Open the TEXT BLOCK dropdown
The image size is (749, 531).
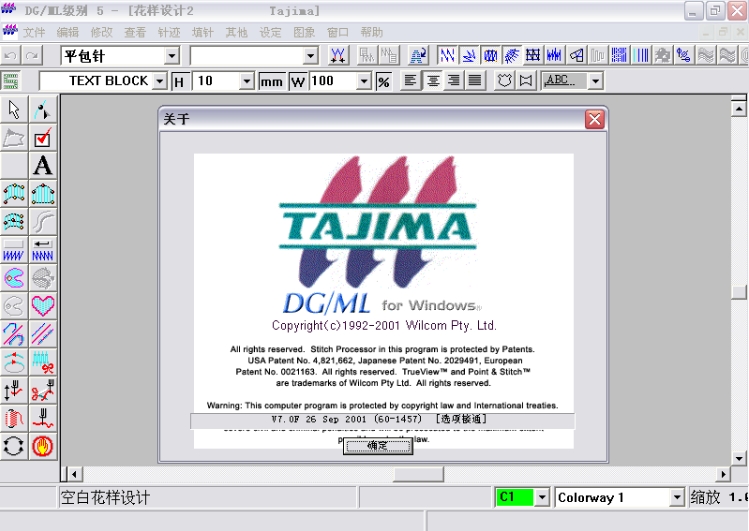pyautogui.click(x=160, y=81)
